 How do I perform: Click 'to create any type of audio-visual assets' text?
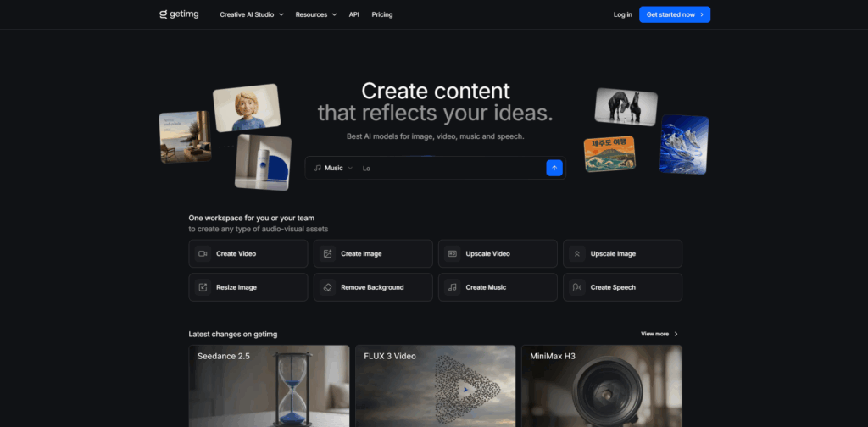click(x=258, y=229)
